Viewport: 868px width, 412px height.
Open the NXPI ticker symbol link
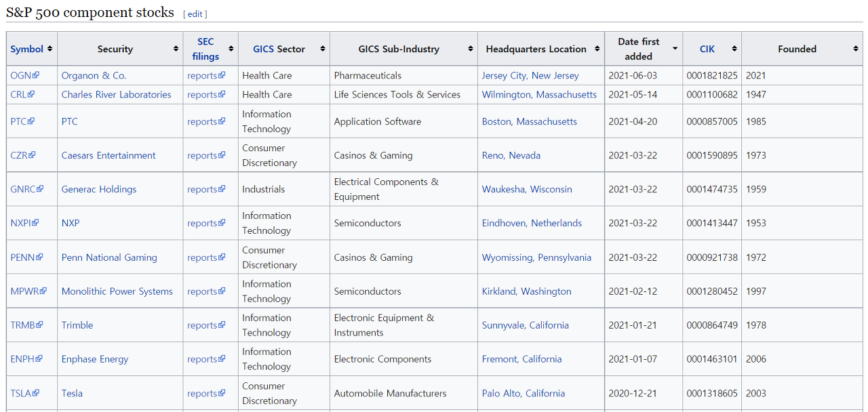24,223
